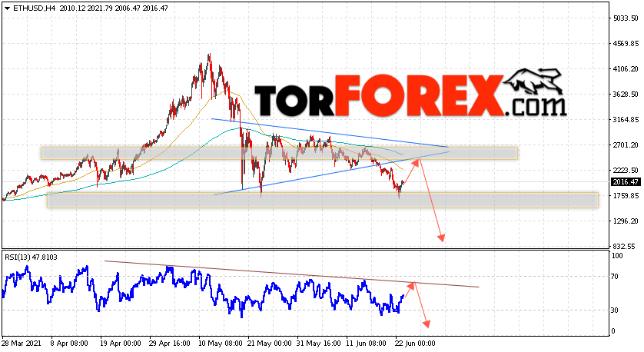644x352 pixels.
Task: Click the 4106.20 price axis label
Action: 626,69
